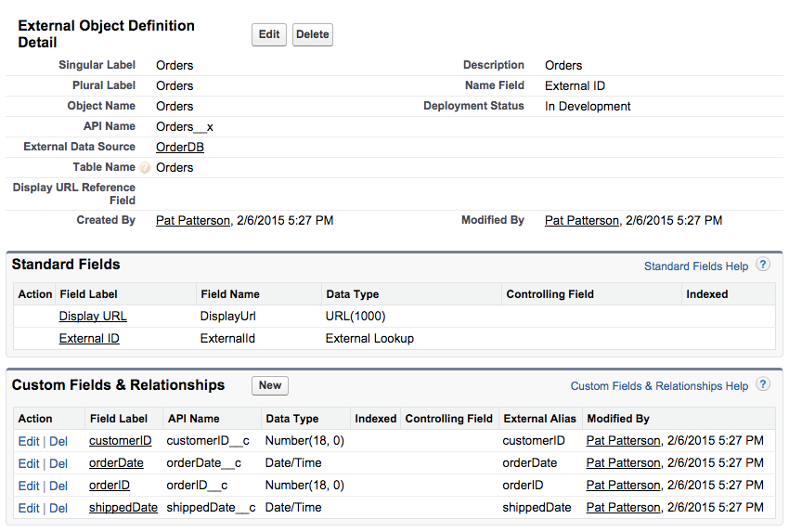Click the Table Name info icon
This screenshot has height=532, width=789.
[145, 168]
